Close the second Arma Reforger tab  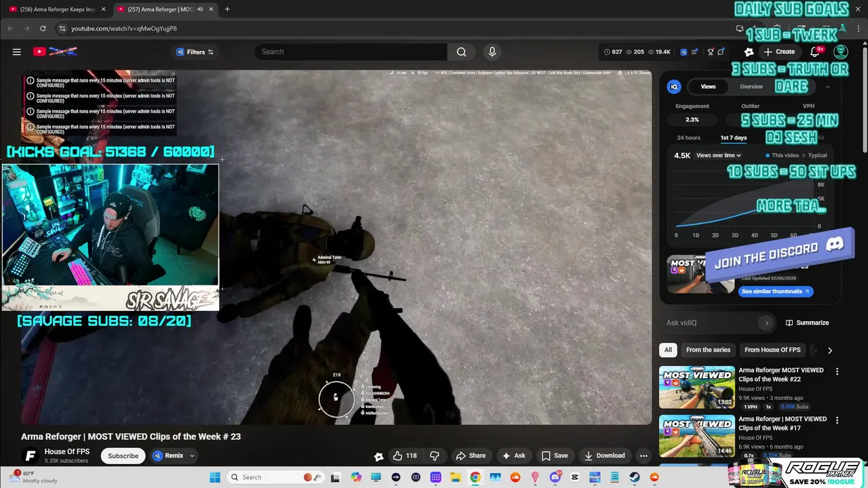click(x=212, y=9)
